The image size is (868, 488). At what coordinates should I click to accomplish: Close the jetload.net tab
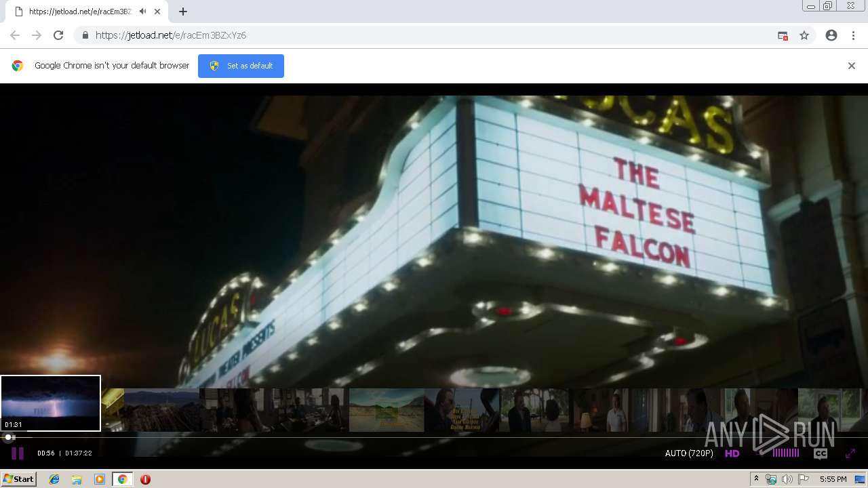pyautogui.click(x=157, y=12)
